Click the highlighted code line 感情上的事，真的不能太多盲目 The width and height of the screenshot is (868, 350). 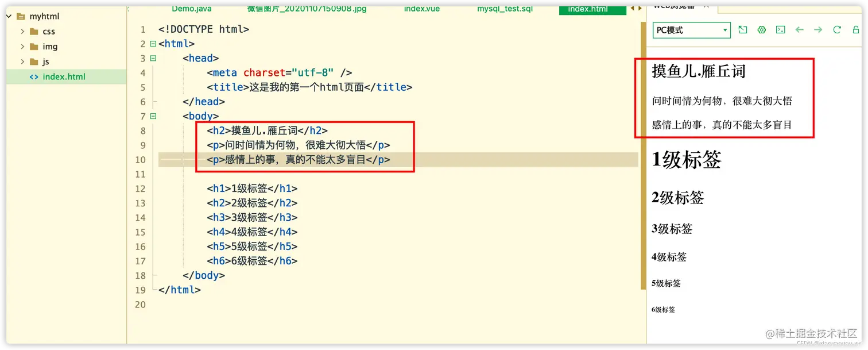(299, 160)
